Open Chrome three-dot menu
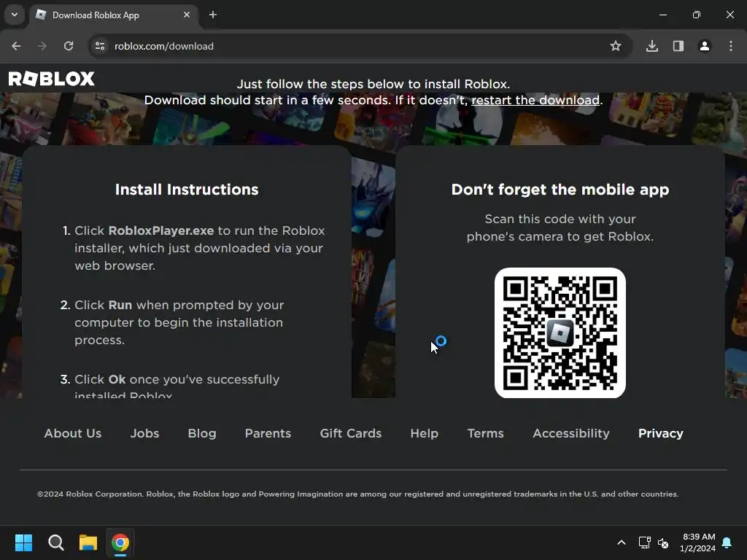This screenshot has height=560, width=747. pyautogui.click(x=731, y=46)
